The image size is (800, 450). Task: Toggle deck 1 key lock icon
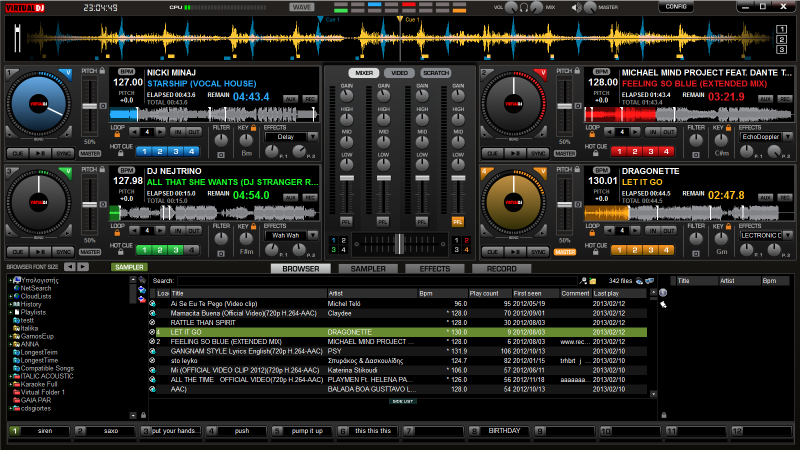point(253,128)
